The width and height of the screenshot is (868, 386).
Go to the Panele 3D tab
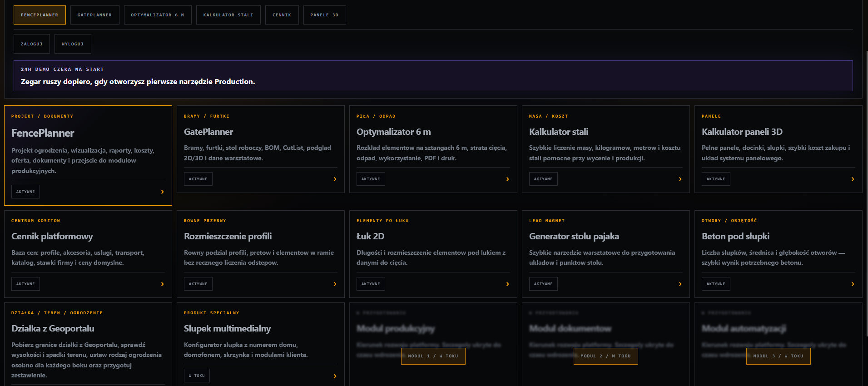click(324, 15)
